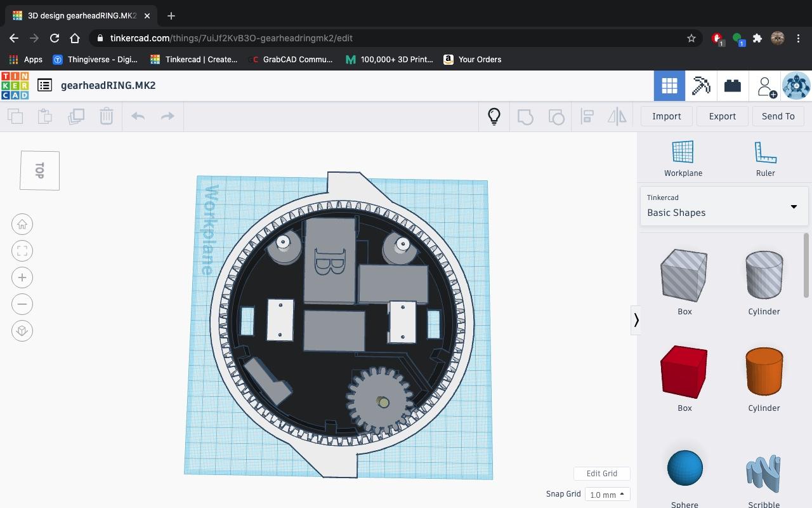Pick the red Box shape
The image size is (812, 508).
[x=684, y=371]
